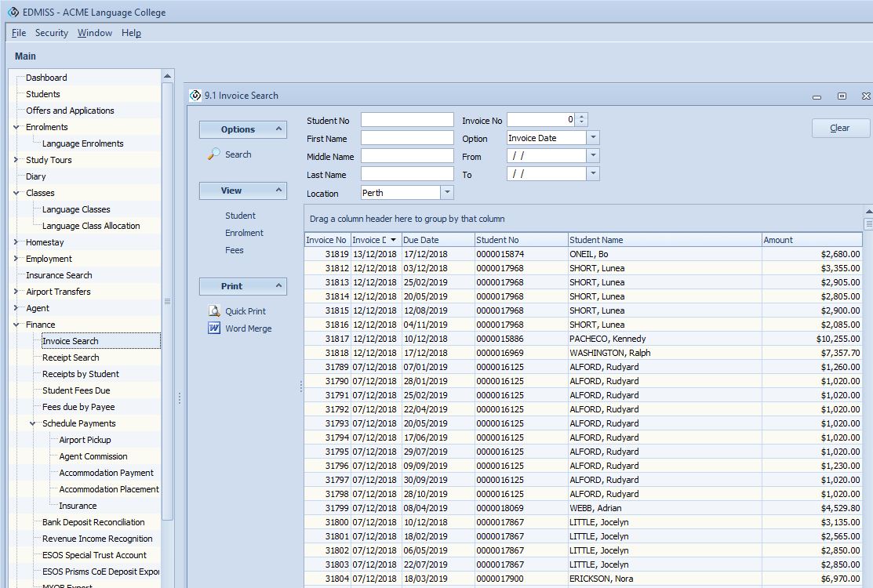The image size is (873, 588).
Task: Click the Search magnifier icon
Action: point(213,154)
